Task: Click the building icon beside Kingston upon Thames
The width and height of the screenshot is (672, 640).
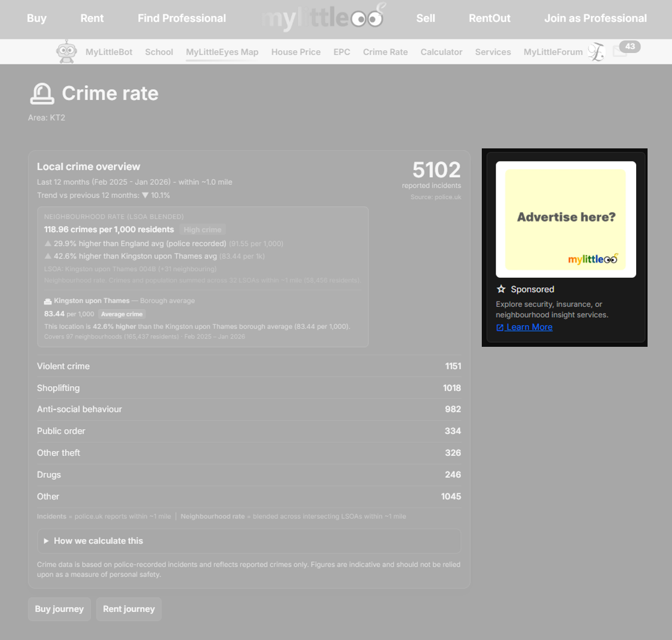Action: pos(48,301)
